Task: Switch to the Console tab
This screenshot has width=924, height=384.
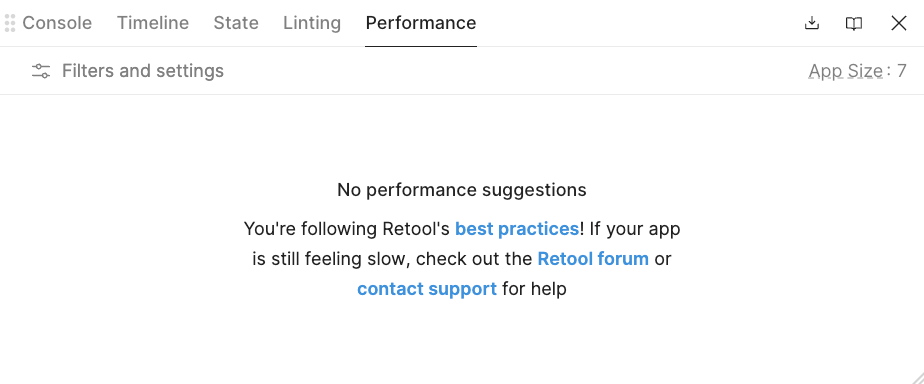Action: (x=57, y=23)
